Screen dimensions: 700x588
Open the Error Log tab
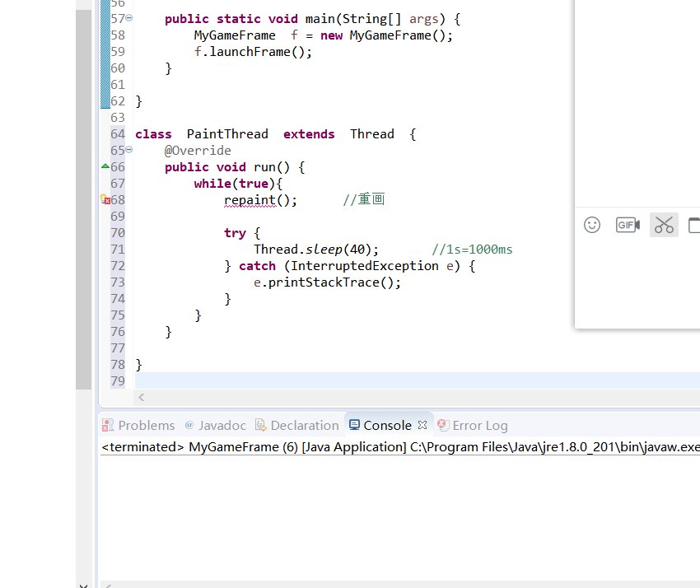pos(473,426)
